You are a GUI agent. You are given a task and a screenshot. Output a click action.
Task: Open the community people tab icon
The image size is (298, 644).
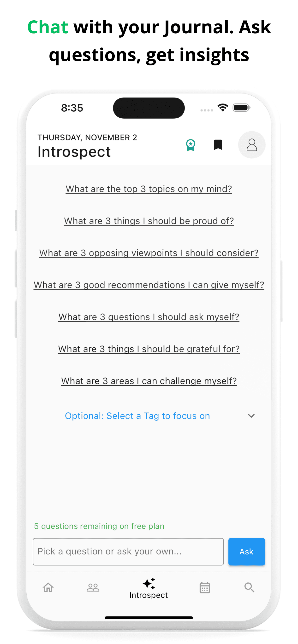click(93, 587)
